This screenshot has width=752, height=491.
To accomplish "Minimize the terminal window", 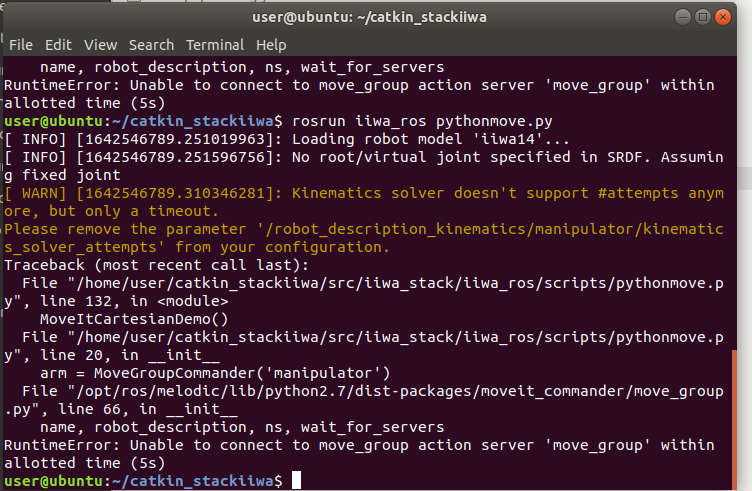I will point(682,17).
